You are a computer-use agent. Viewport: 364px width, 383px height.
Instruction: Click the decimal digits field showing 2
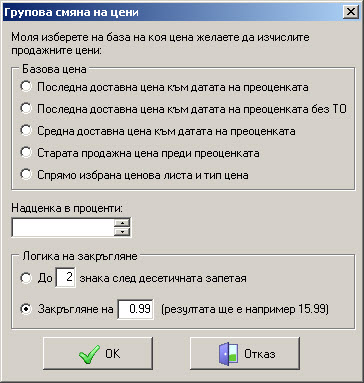65,277
